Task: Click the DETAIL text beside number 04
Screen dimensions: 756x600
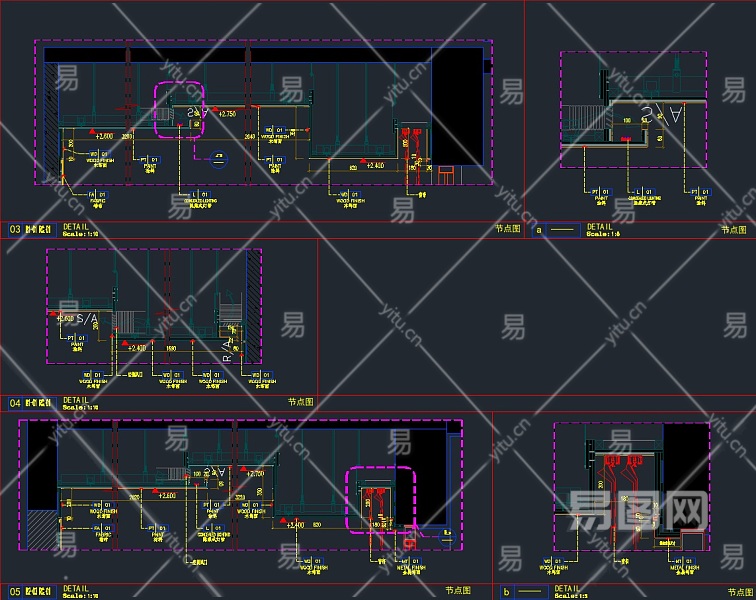Action: (x=76, y=400)
